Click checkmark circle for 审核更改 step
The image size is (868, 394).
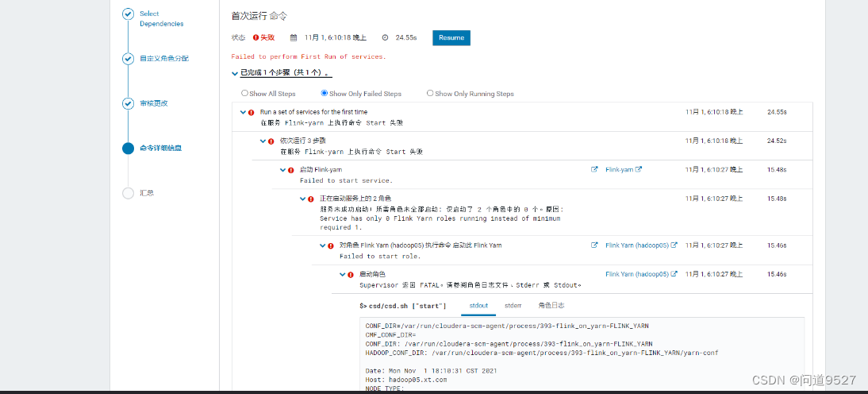(128, 103)
